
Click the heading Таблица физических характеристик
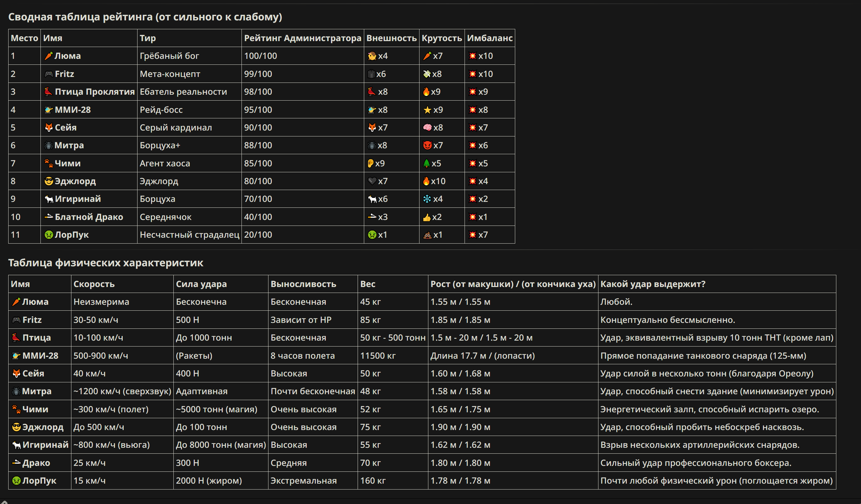[106, 263]
